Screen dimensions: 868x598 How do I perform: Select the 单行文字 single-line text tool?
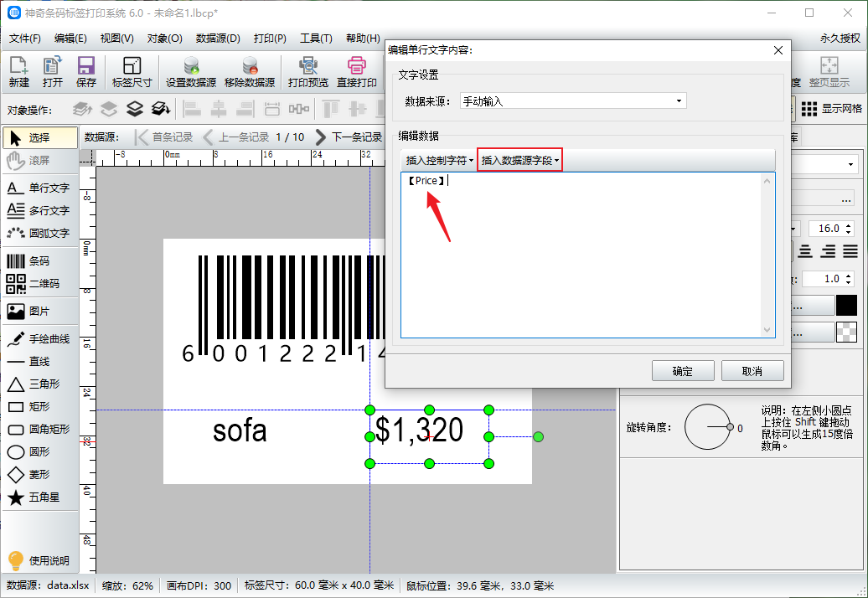click(x=40, y=188)
